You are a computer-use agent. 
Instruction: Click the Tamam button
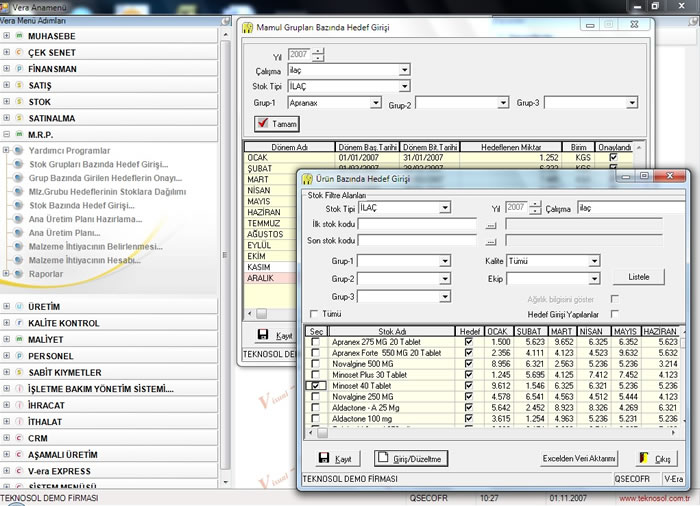(277, 124)
